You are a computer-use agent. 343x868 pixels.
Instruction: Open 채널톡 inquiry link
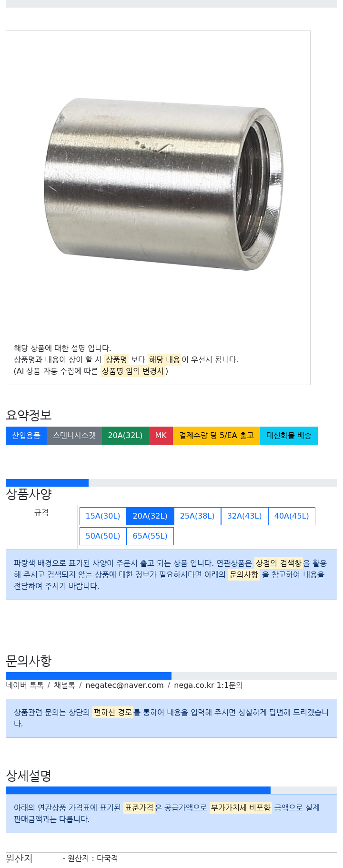(x=64, y=685)
